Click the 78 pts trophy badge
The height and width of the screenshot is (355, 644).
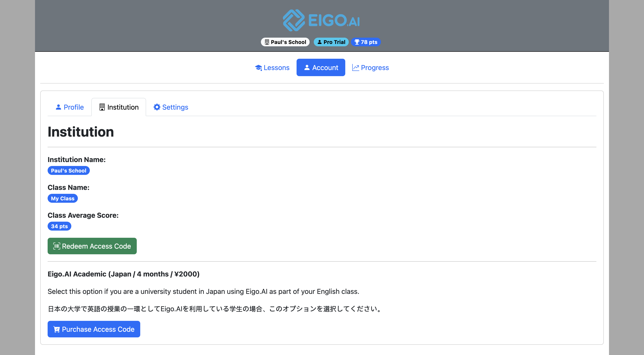(x=366, y=42)
